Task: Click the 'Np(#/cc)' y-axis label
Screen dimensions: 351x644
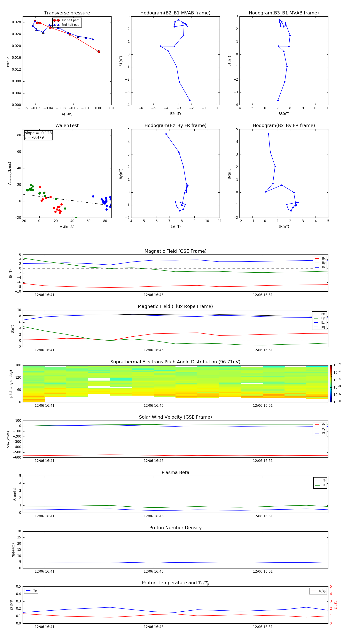Action: pos(13,550)
